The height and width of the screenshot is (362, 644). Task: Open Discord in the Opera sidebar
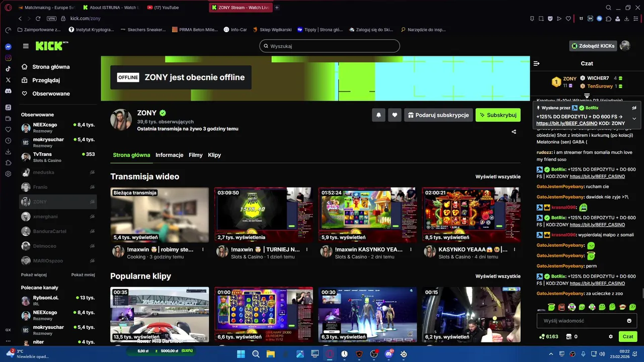8,91
